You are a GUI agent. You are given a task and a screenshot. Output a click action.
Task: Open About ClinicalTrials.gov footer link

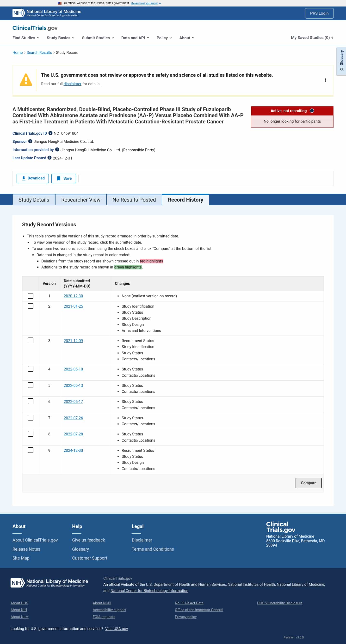(35, 540)
